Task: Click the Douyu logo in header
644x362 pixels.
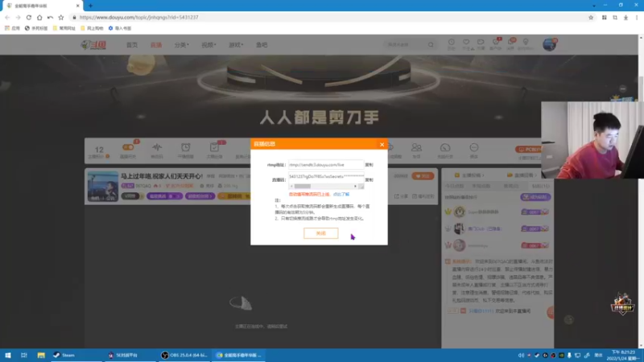Action: point(93,45)
